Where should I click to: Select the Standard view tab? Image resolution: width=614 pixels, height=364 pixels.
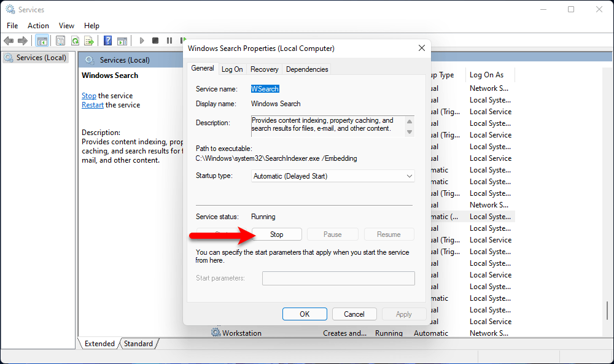138,343
